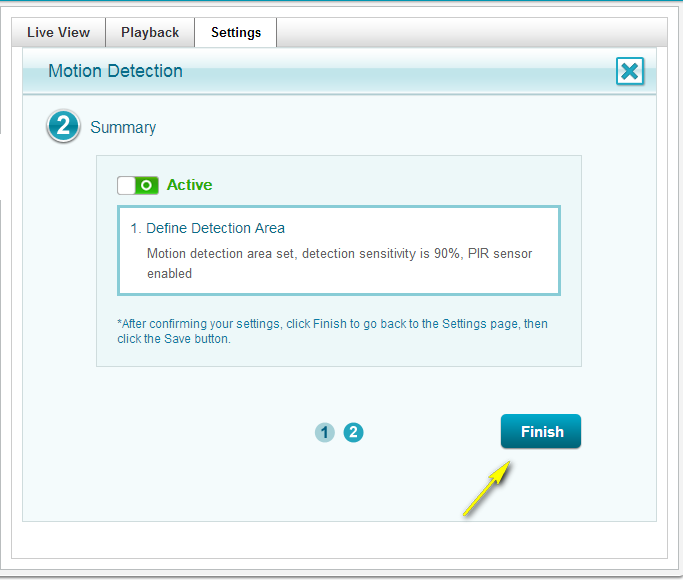Click the Define Detection Area heading

click(207, 228)
